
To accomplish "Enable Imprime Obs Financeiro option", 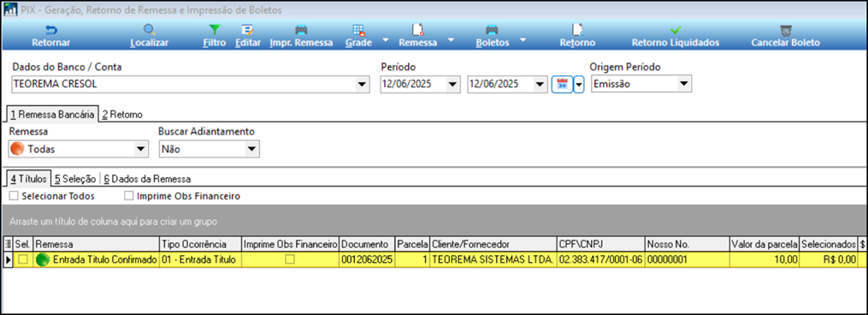I will [x=129, y=196].
